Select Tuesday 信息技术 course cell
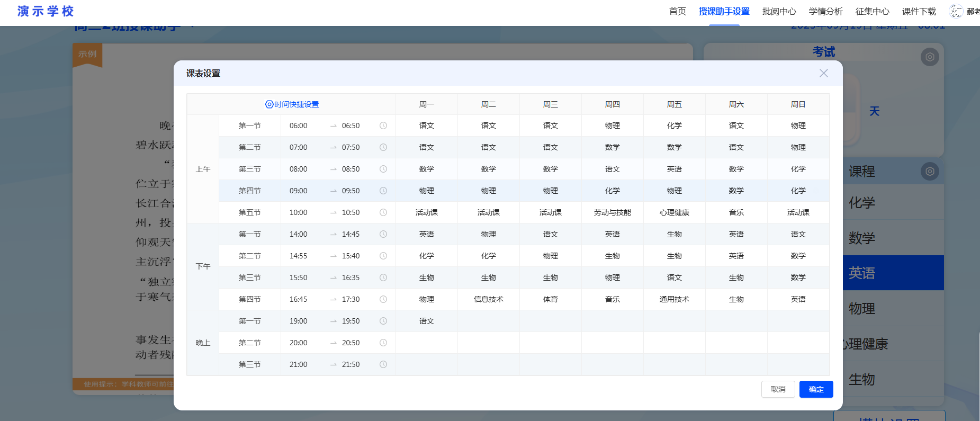980x421 pixels. (488, 299)
